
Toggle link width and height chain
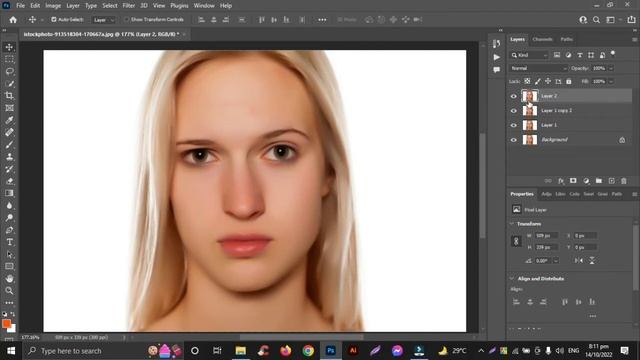pos(516,241)
